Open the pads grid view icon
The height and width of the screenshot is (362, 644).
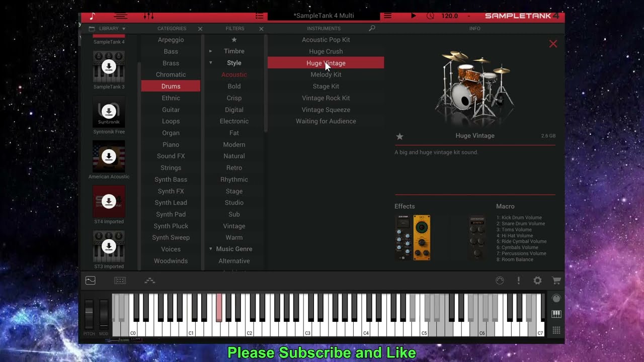[120, 281]
